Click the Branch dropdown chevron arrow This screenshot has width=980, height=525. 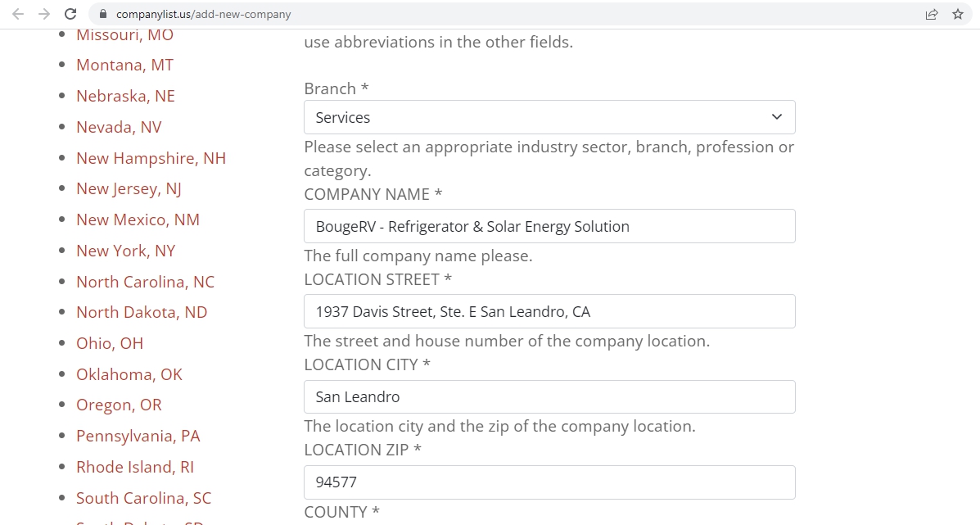(777, 117)
